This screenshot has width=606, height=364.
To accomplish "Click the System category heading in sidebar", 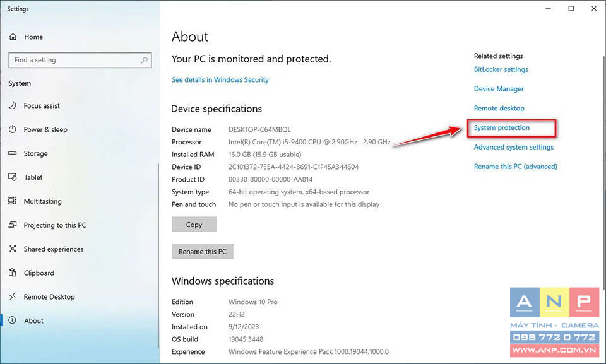I will pyautogui.click(x=20, y=83).
